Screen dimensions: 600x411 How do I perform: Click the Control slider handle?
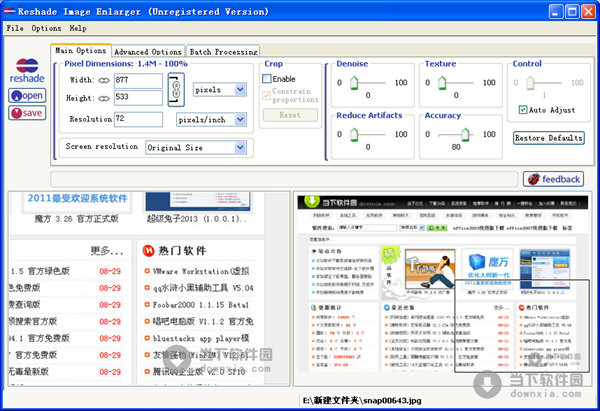530,83
